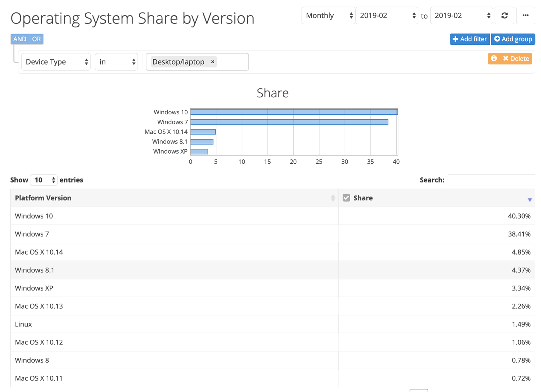Select the AND filter logic option
541x392 pixels.
[x=19, y=39]
